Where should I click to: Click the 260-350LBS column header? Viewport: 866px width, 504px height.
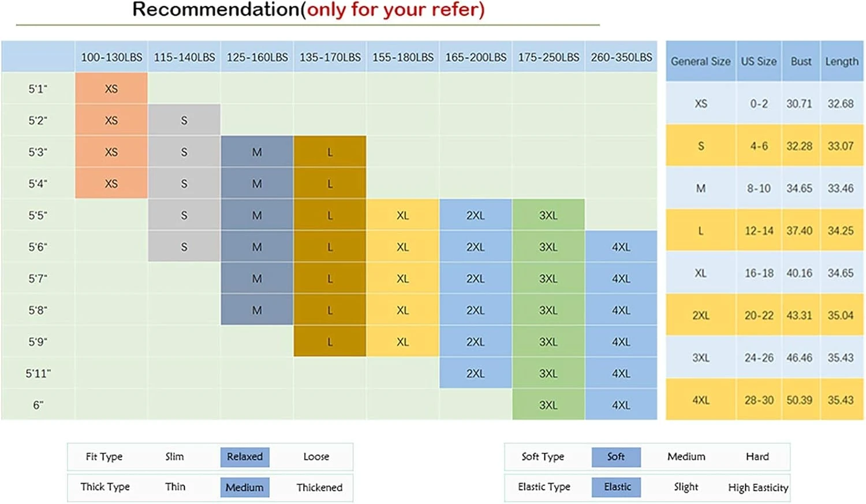621,57
